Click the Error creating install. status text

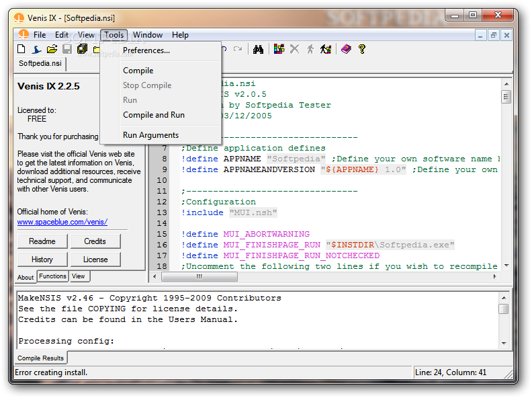point(51,372)
